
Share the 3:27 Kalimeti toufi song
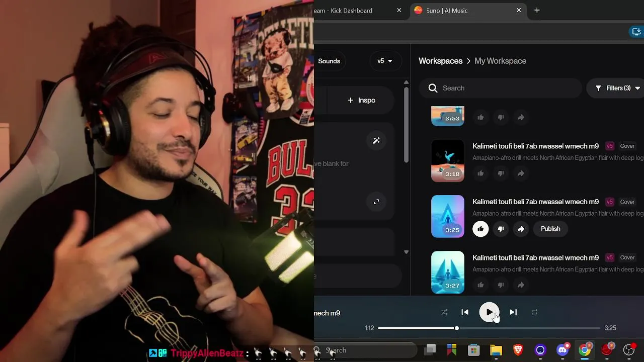521,285
